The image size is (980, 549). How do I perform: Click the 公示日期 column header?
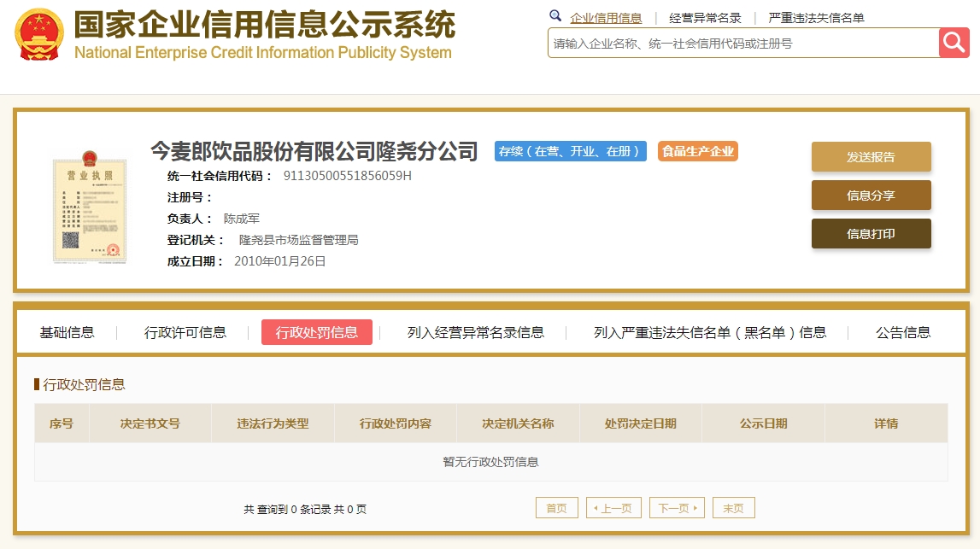763,423
